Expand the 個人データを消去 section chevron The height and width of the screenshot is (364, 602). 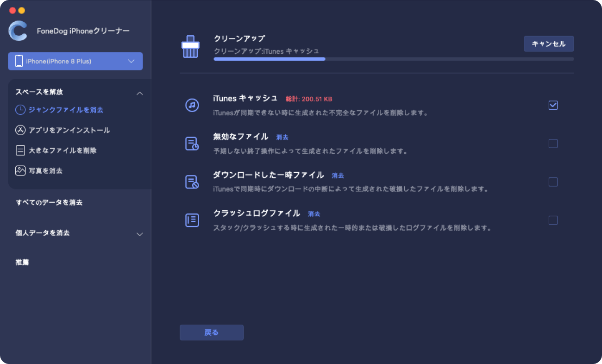click(x=140, y=234)
